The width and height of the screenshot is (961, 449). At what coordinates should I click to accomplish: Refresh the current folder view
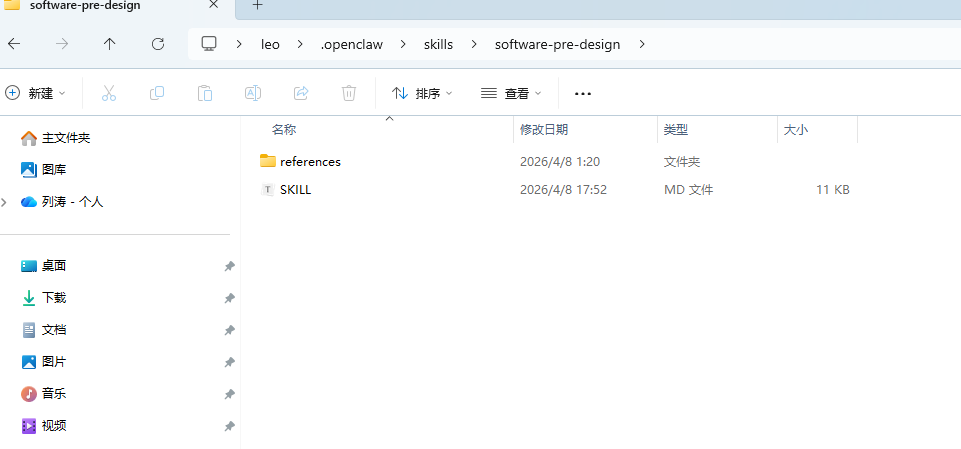point(157,44)
